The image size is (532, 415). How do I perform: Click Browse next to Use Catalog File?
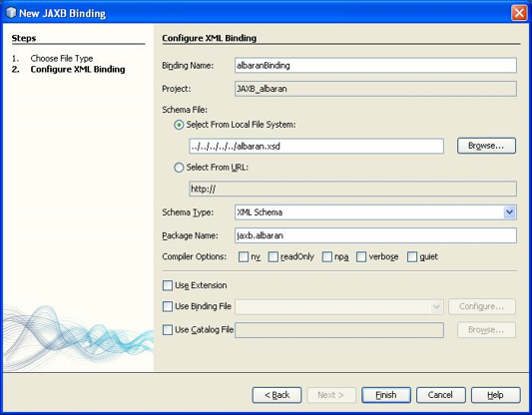click(486, 330)
